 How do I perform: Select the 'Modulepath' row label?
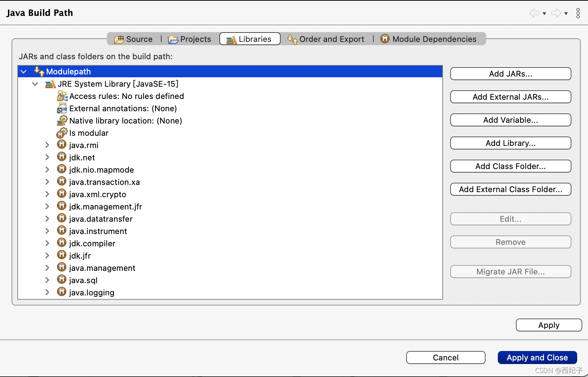69,71
